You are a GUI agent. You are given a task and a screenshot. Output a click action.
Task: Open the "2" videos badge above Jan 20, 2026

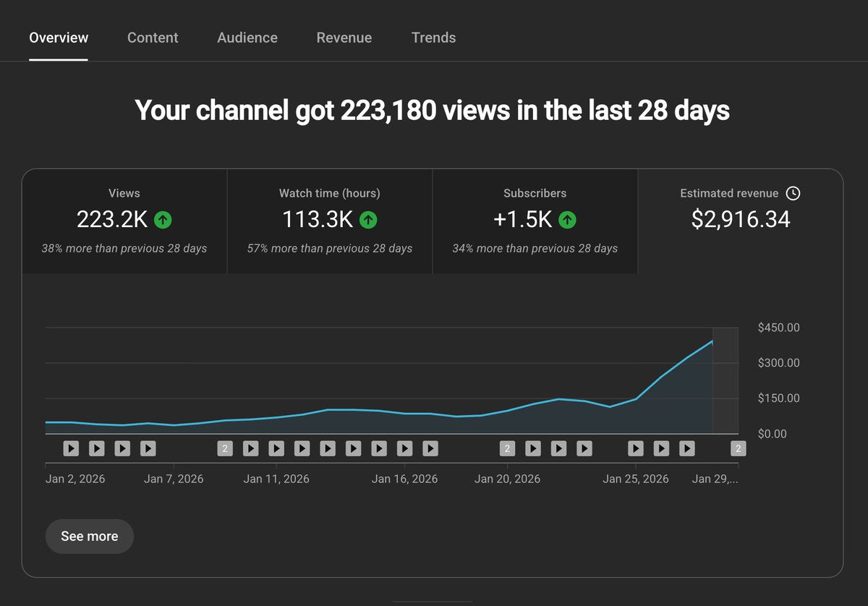(507, 448)
